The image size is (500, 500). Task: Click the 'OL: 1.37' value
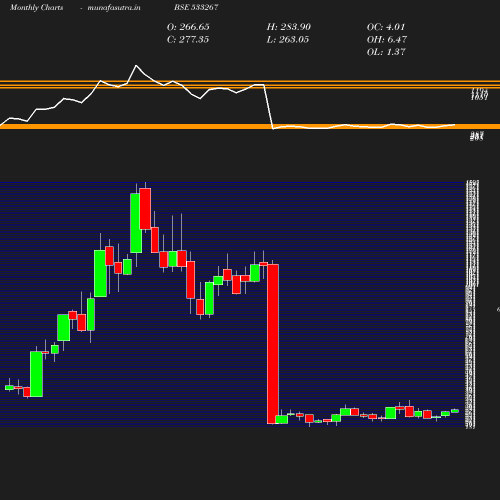386,52
